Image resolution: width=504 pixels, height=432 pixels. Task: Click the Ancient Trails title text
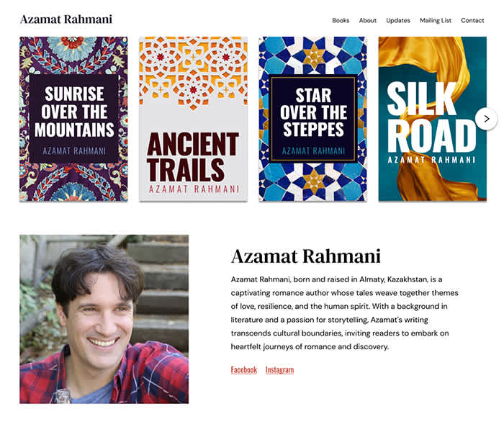pyautogui.click(x=193, y=157)
